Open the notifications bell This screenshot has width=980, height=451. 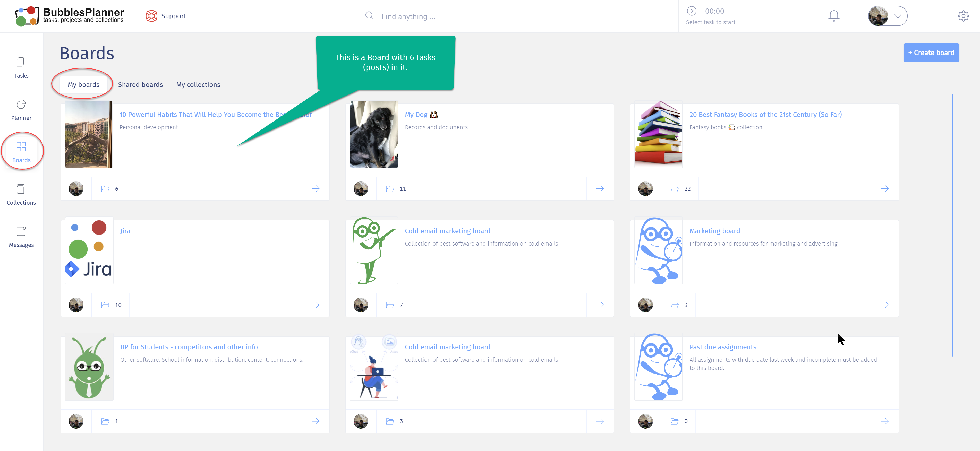coord(833,16)
